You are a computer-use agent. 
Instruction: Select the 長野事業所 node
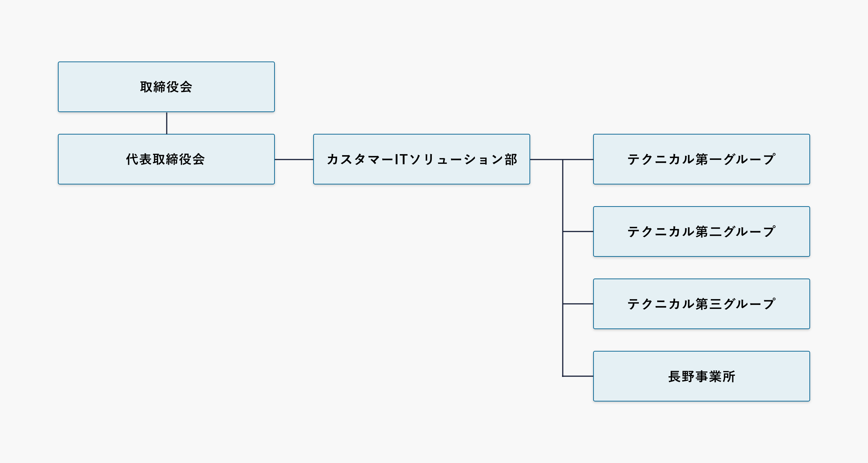pyautogui.click(x=701, y=376)
